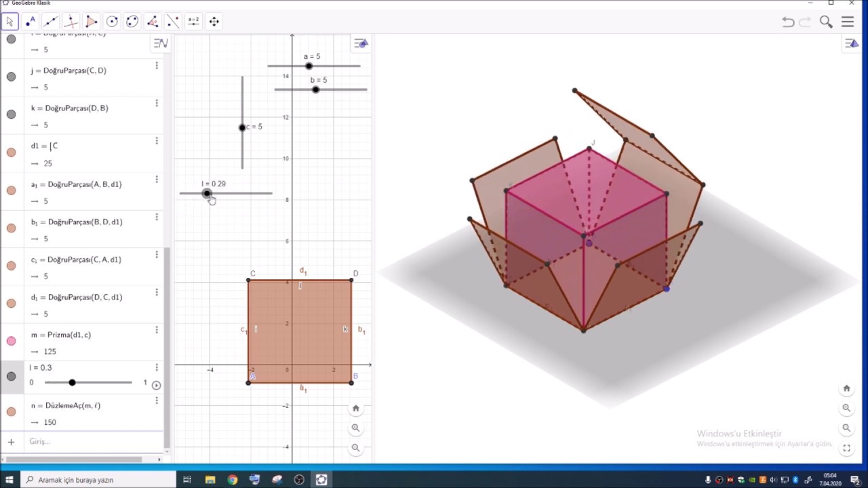Click slider b = 5 handle
Viewport: 868px width, 488px height.
(x=315, y=89)
